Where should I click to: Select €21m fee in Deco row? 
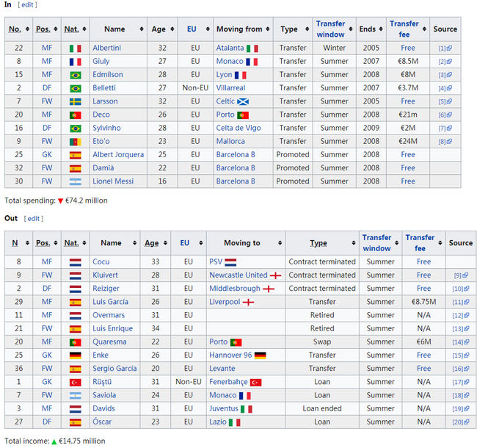(x=407, y=115)
